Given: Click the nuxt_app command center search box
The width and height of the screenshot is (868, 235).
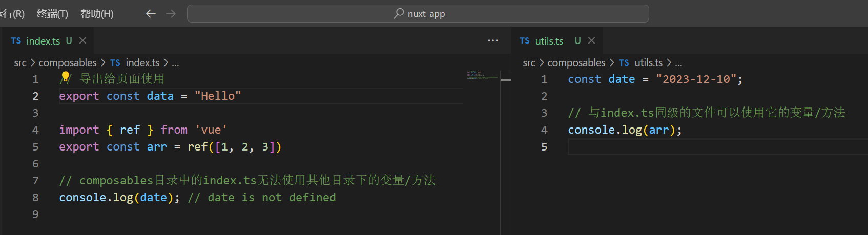Looking at the screenshot, I should [418, 14].
